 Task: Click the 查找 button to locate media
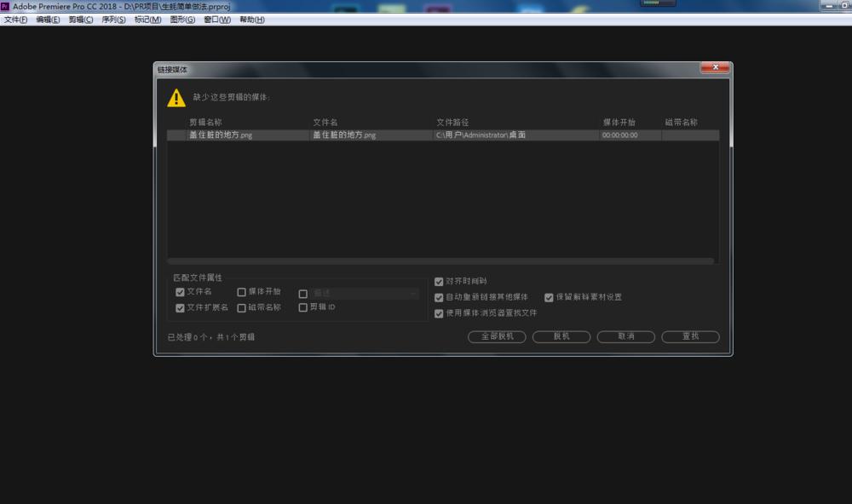(690, 336)
